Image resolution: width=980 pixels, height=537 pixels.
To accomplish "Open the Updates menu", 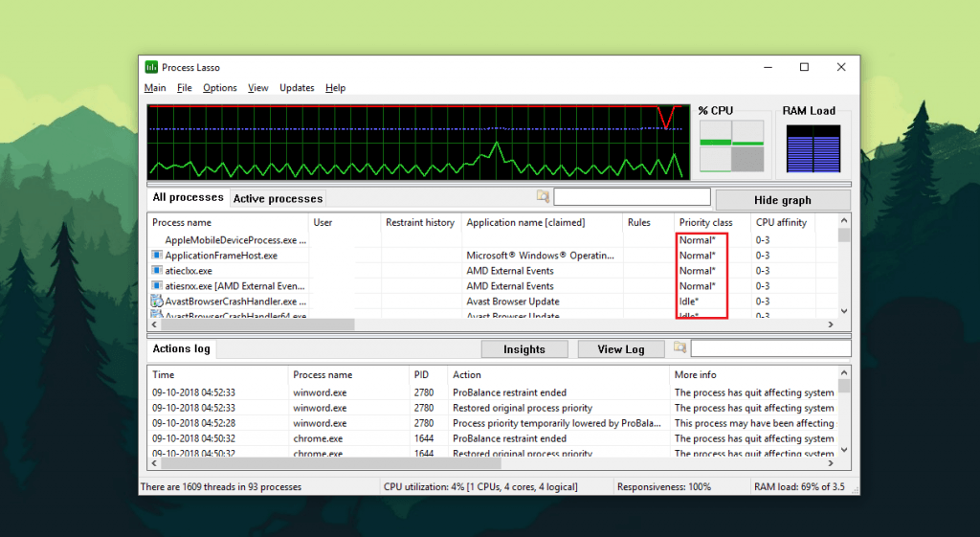I will pos(297,87).
